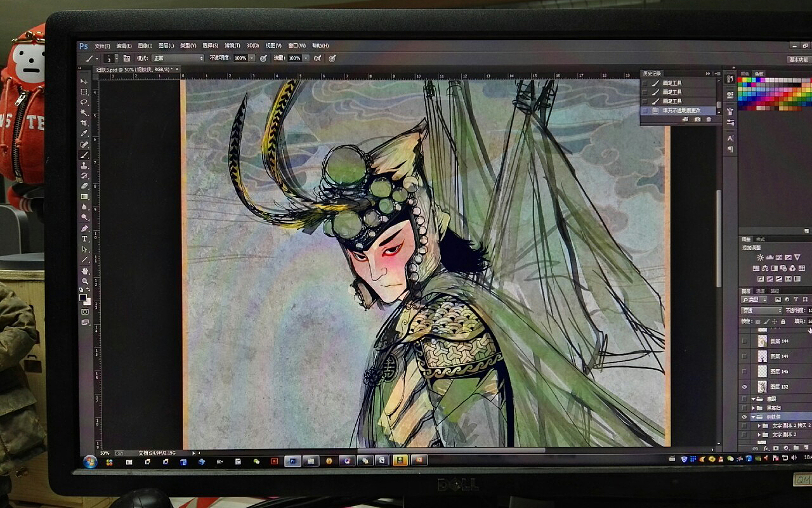Click the Windows Start button
The width and height of the screenshot is (812, 508).
90,462
